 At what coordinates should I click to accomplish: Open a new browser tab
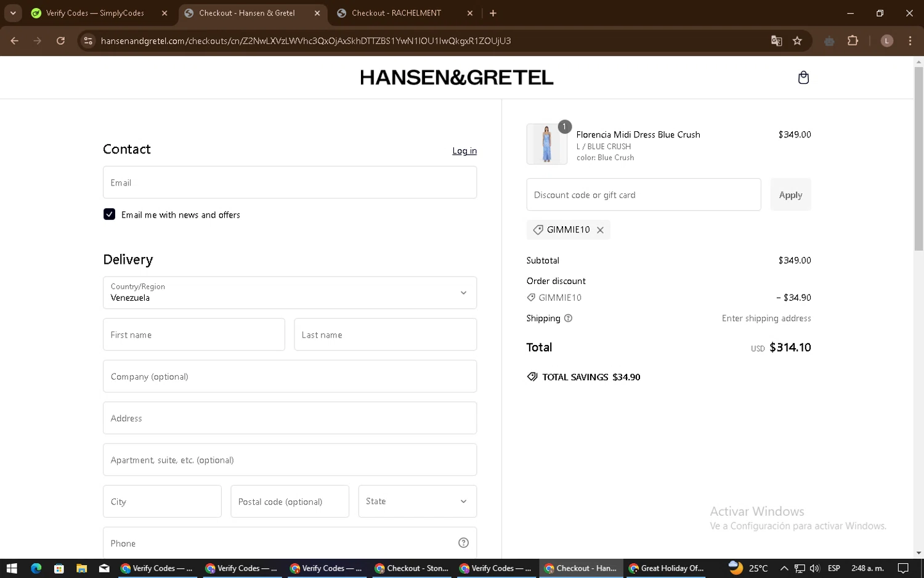point(493,13)
